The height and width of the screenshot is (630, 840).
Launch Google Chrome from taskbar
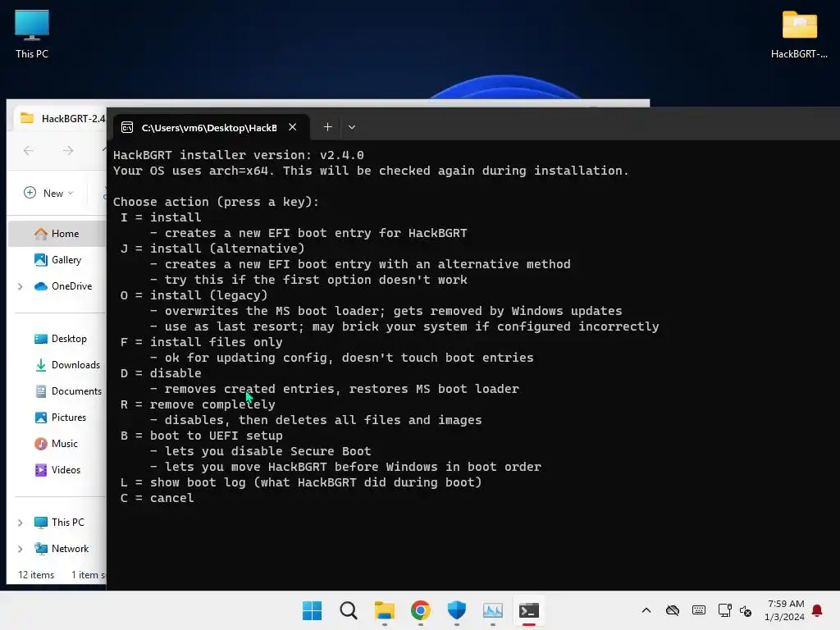421,610
